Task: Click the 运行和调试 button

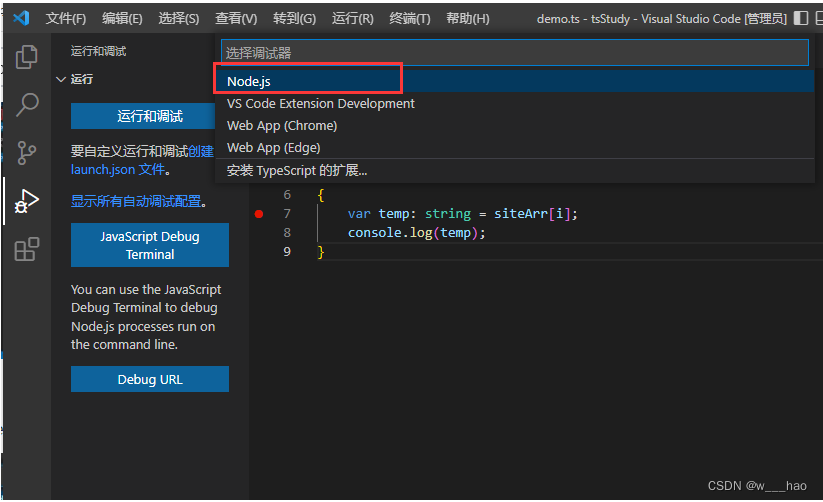Action: pos(143,116)
